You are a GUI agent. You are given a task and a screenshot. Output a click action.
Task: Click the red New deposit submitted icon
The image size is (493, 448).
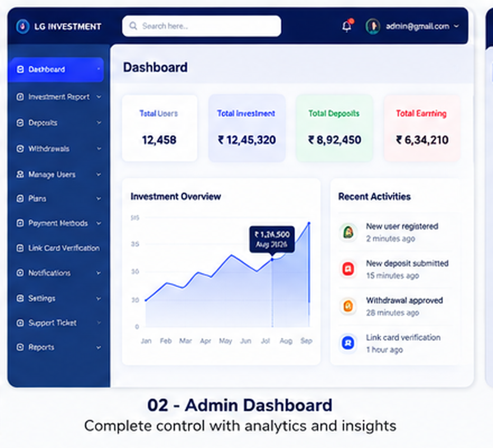click(x=348, y=269)
